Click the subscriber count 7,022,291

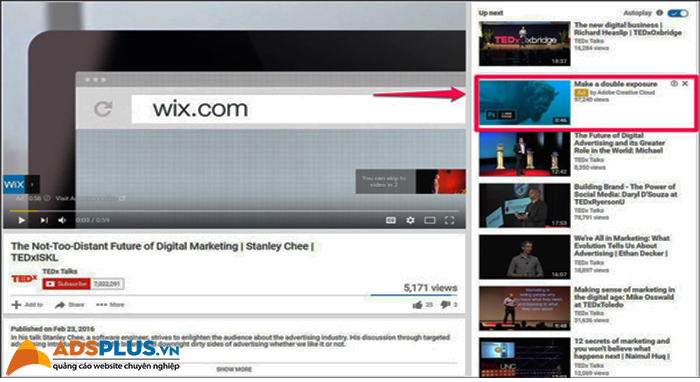(x=107, y=284)
